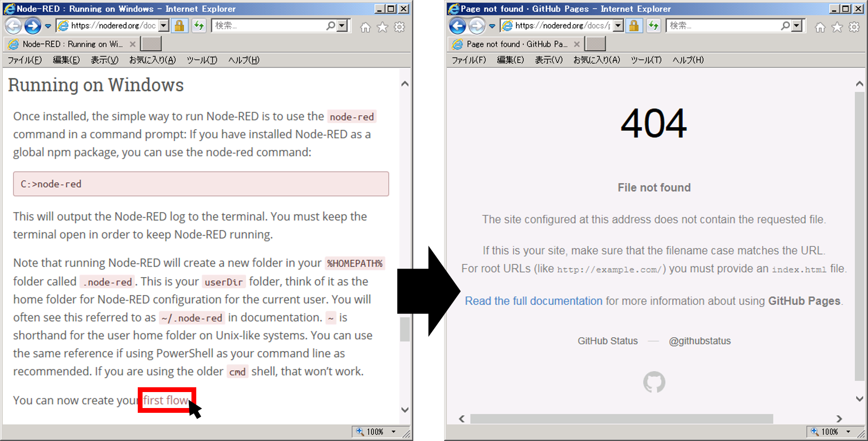Open the search provider dropdown in the 404 window
The height and width of the screenshot is (441, 868).
tap(797, 26)
